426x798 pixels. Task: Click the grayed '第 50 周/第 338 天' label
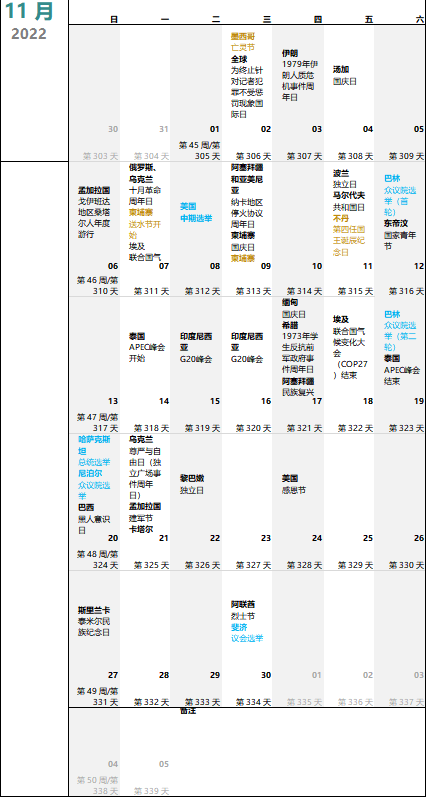click(x=98, y=785)
